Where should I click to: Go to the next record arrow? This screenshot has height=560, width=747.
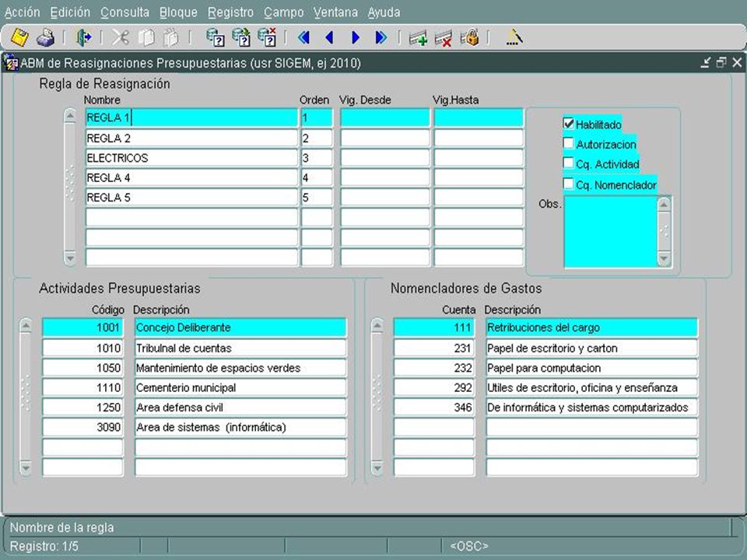pyautogui.click(x=355, y=37)
